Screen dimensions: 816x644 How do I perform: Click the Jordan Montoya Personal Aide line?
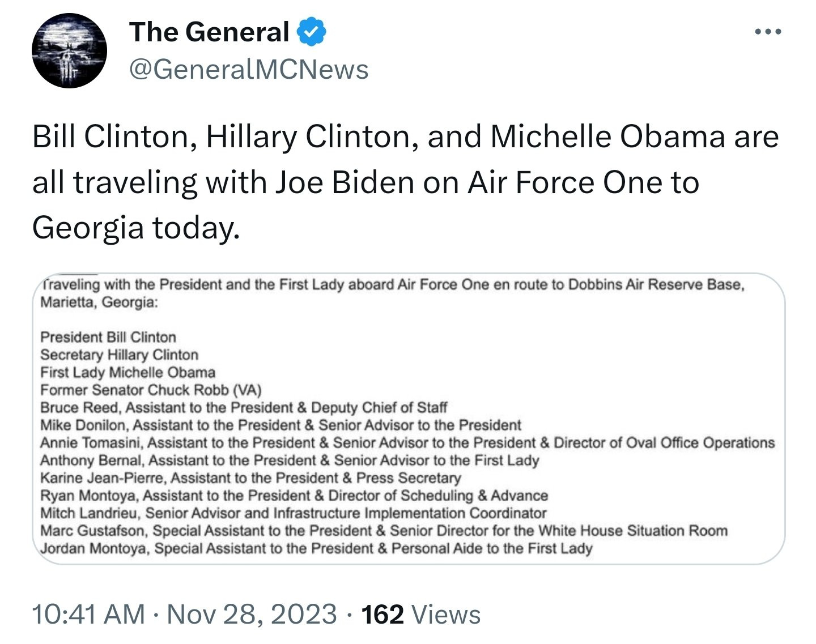click(316, 548)
